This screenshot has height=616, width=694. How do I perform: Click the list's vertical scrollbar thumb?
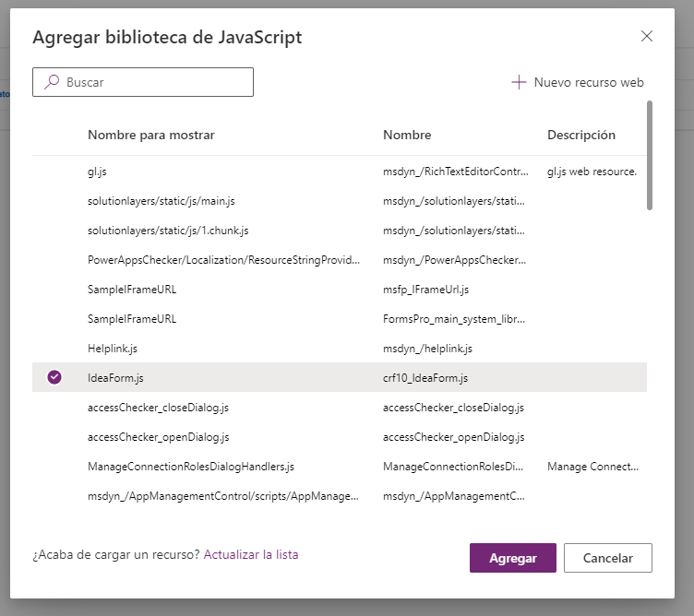(650, 155)
